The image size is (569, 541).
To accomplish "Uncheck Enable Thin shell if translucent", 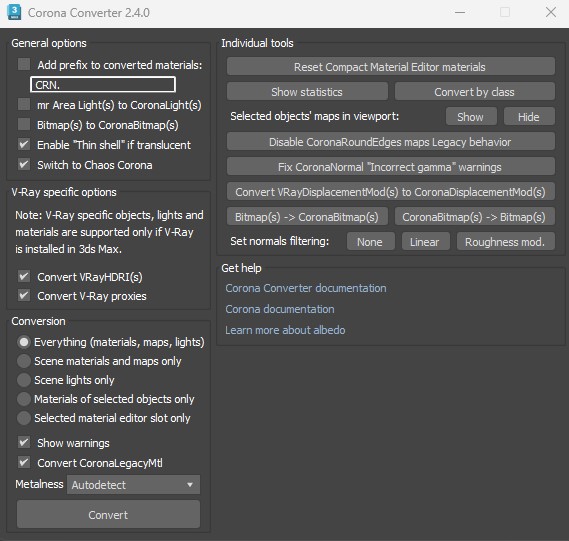I will click(x=24, y=144).
